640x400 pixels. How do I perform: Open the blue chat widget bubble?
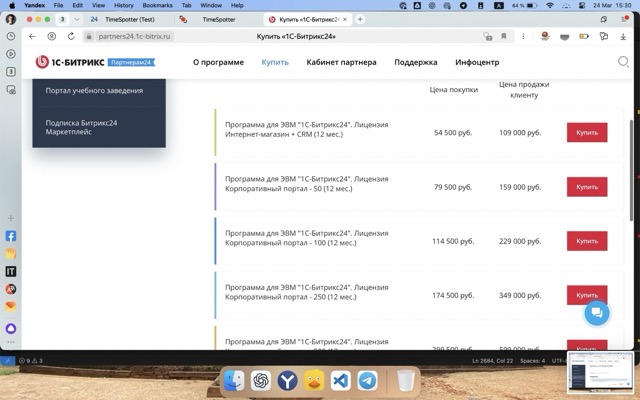coord(597,312)
